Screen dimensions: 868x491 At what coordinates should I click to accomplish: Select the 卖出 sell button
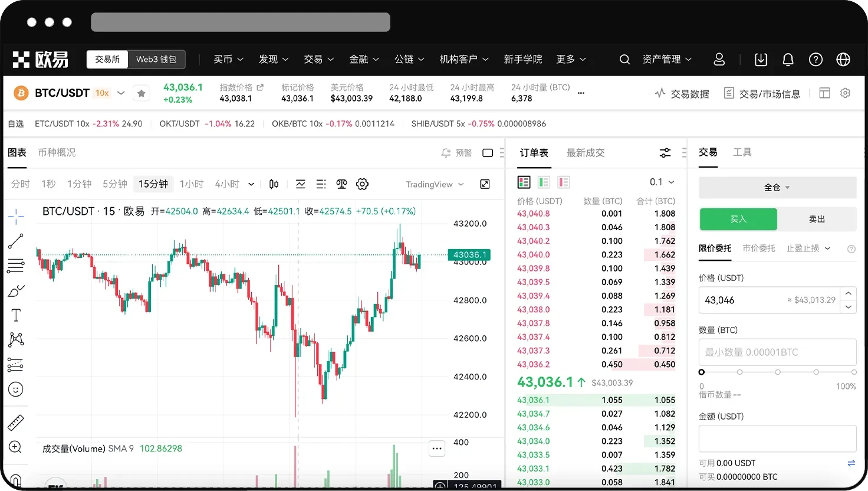[817, 219]
